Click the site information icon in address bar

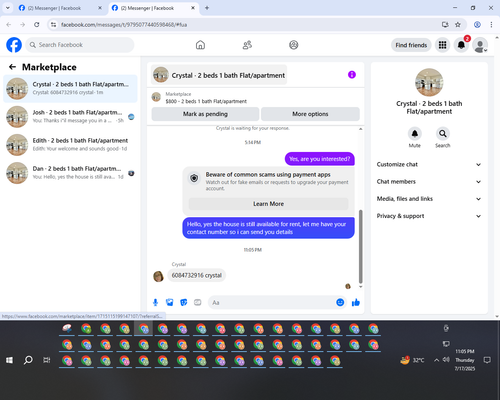click(53, 24)
